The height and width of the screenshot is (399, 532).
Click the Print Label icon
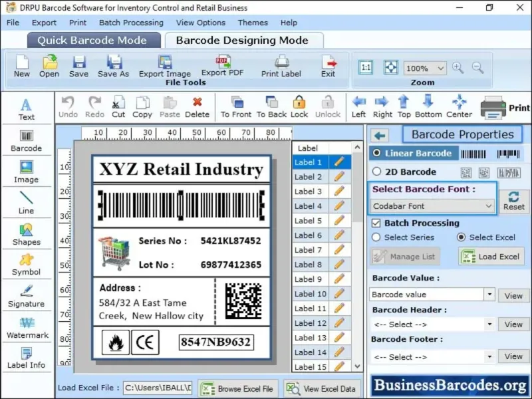[x=281, y=66]
